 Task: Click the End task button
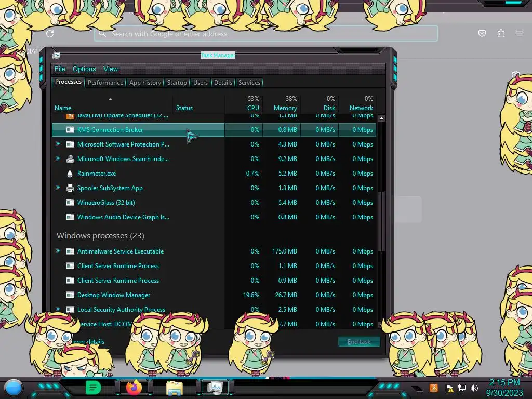359,342
